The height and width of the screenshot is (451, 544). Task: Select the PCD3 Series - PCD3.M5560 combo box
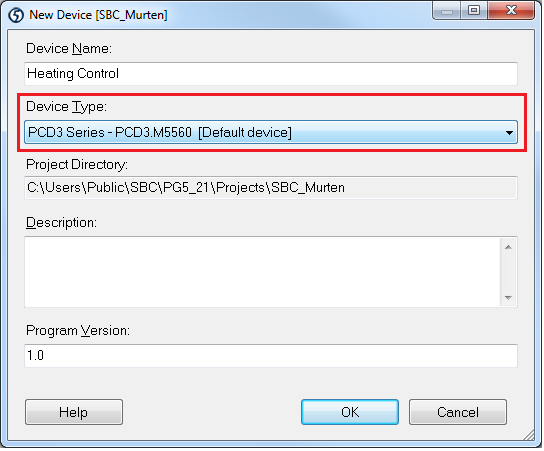point(271,133)
